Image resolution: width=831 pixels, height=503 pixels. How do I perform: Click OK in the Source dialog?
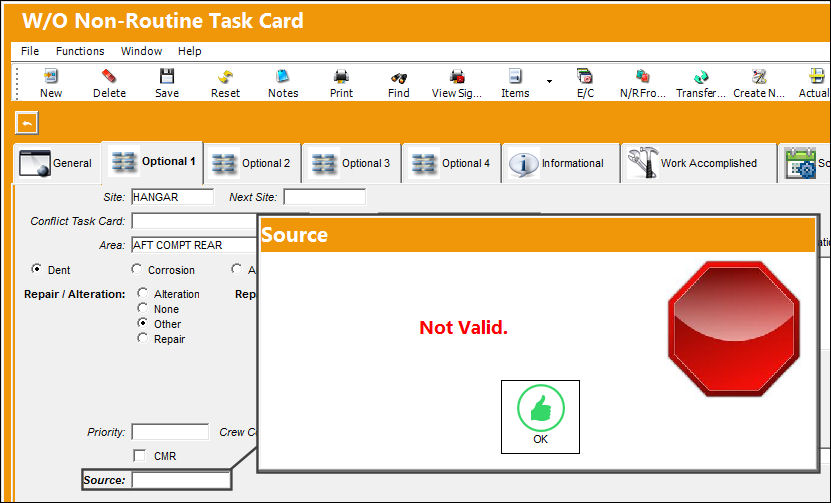click(x=540, y=417)
